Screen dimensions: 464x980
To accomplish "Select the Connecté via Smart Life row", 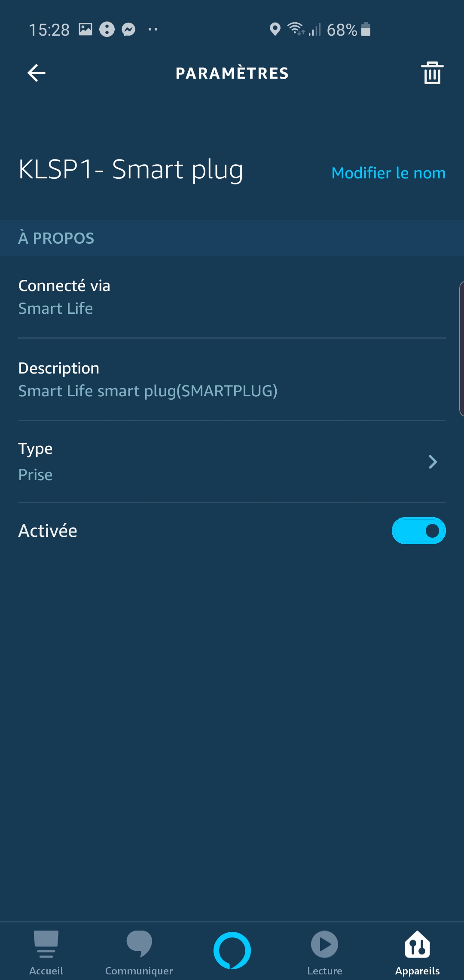I will 232,297.
